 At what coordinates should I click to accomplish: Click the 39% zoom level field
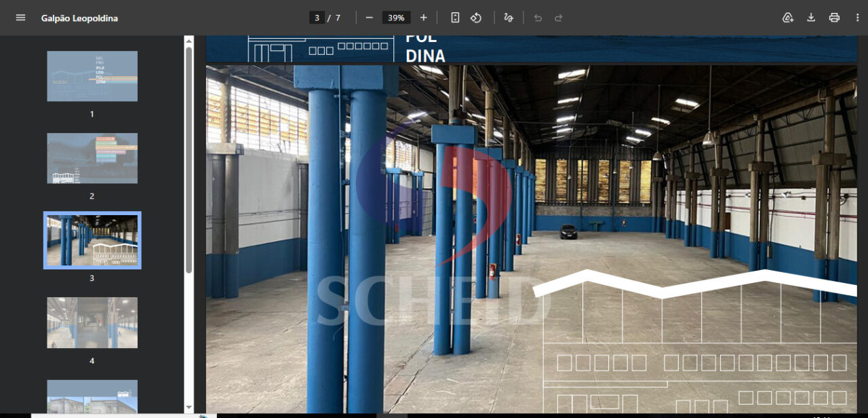397,18
